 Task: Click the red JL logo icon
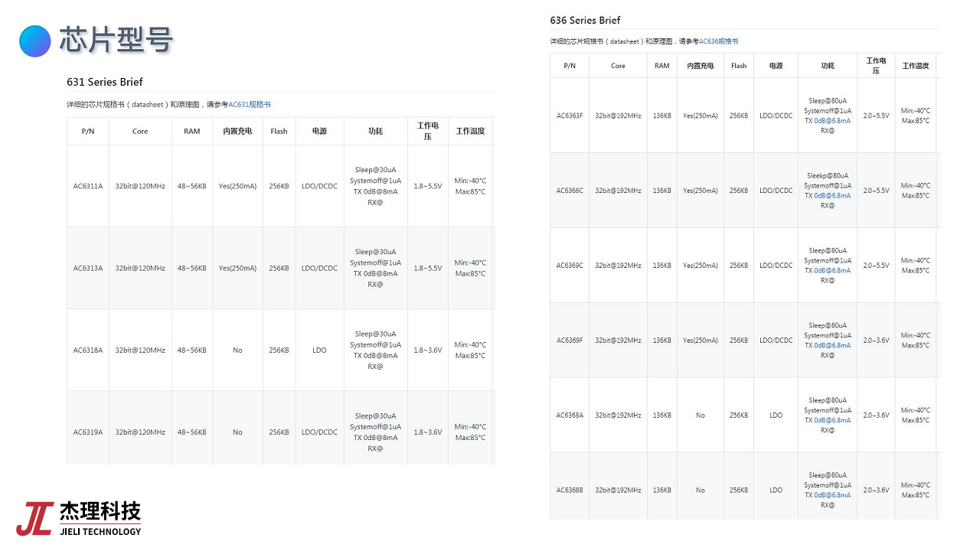click(x=34, y=518)
